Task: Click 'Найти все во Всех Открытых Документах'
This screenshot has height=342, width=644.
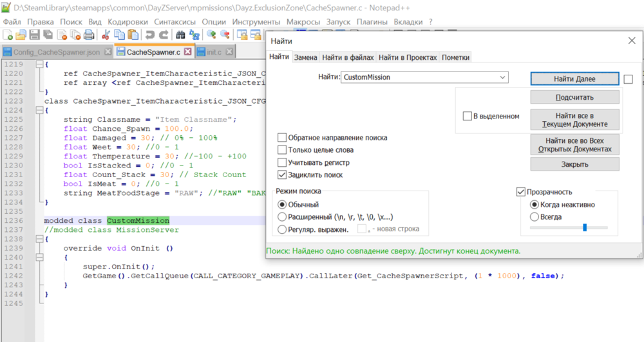Action: pyautogui.click(x=574, y=145)
